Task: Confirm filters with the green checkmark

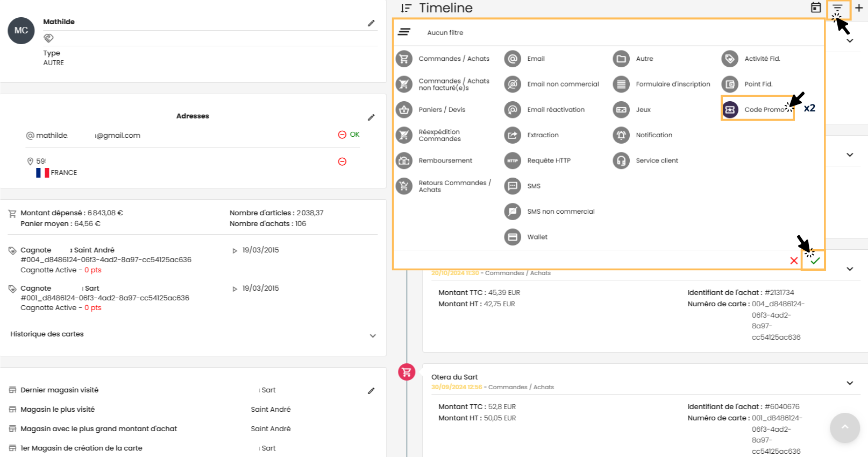Action: click(815, 261)
